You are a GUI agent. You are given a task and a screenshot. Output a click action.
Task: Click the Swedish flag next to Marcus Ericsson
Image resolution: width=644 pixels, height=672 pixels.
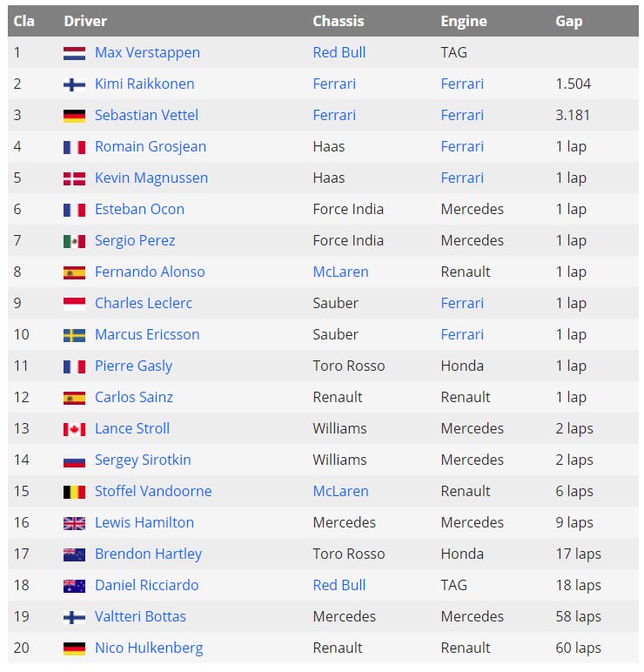pos(74,335)
